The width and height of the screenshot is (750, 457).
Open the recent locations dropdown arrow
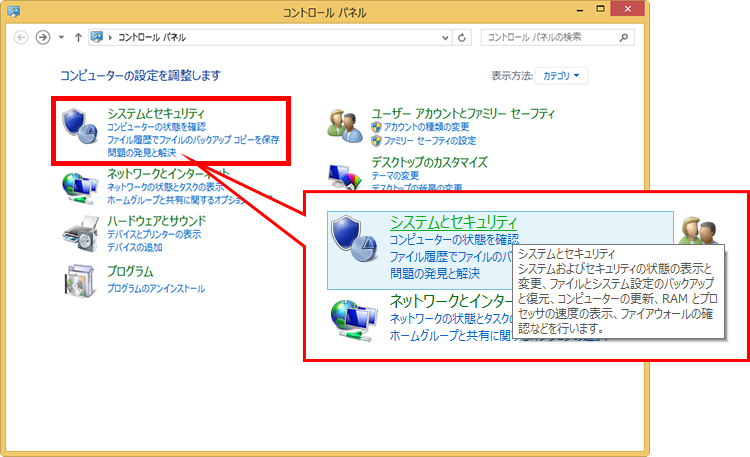(x=61, y=37)
